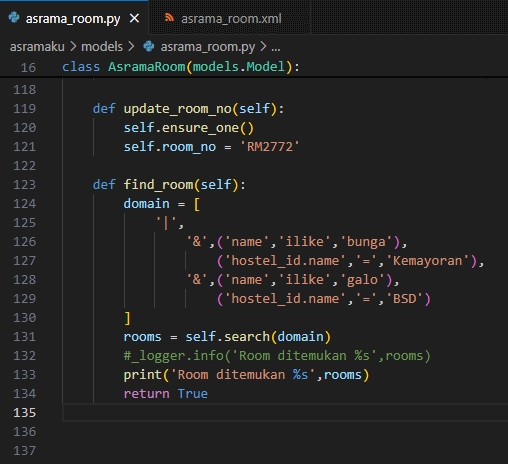Click the find_room function name
The height and width of the screenshot is (464, 508).
pyautogui.click(x=159, y=185)
